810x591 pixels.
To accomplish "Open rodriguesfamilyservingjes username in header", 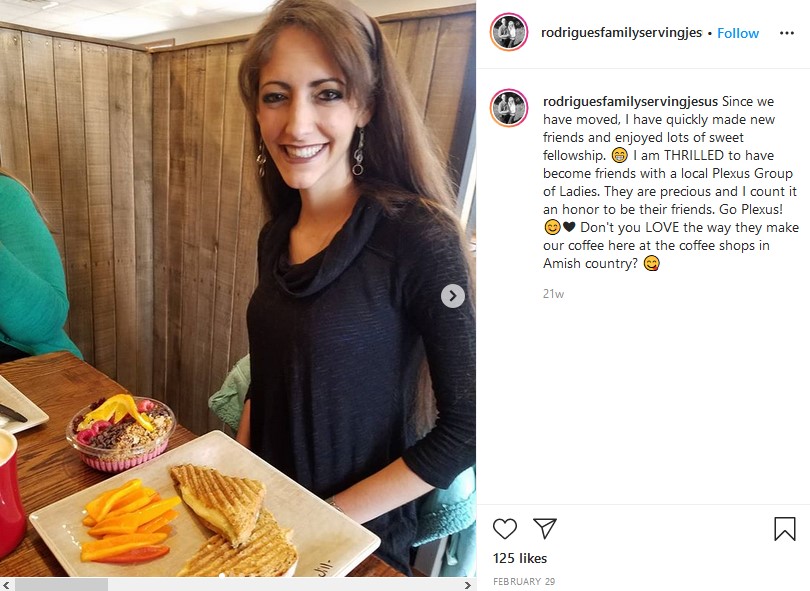I will click(x=621, y=33).
